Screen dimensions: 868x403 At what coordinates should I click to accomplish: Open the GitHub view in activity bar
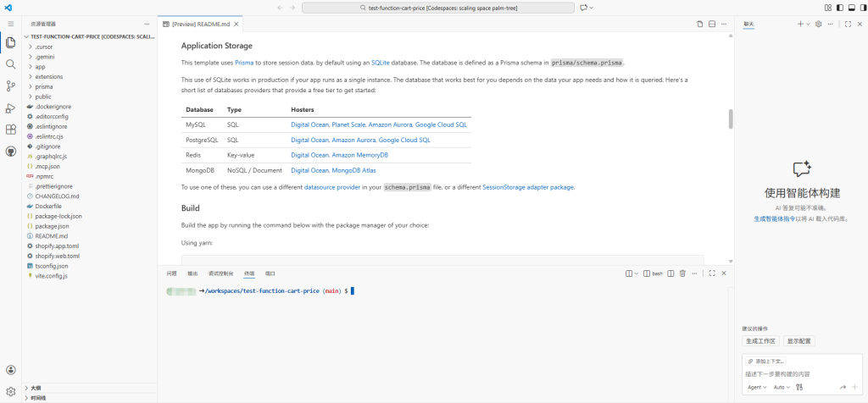click(x=11, y=152)
